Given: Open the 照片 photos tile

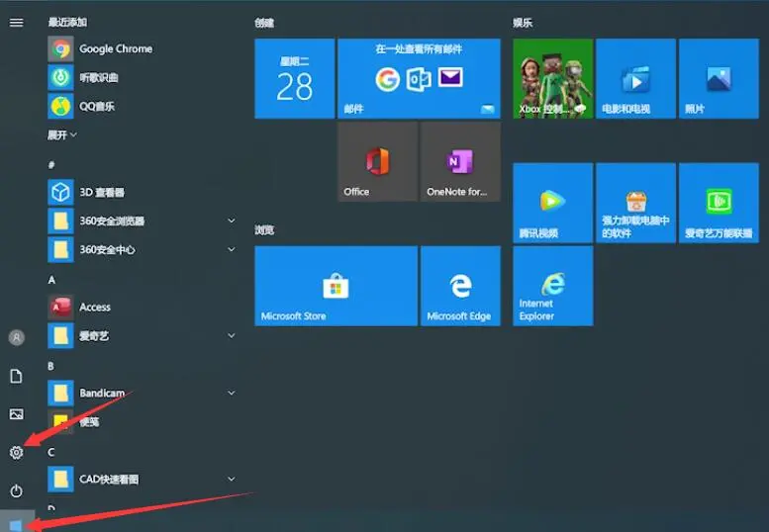Looking at the screenshot, I should (x=719, y=78).
